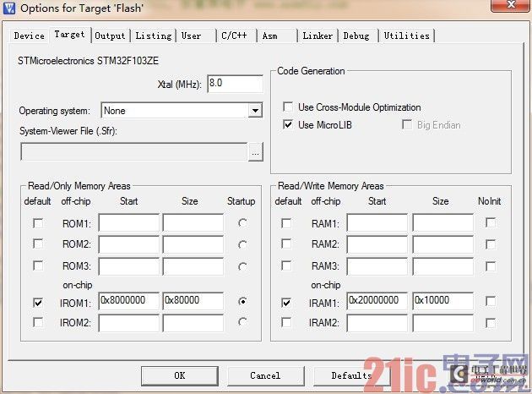Toggle the Use MicroLIB checkbox
532x394 pixels.
click(288, 124)
